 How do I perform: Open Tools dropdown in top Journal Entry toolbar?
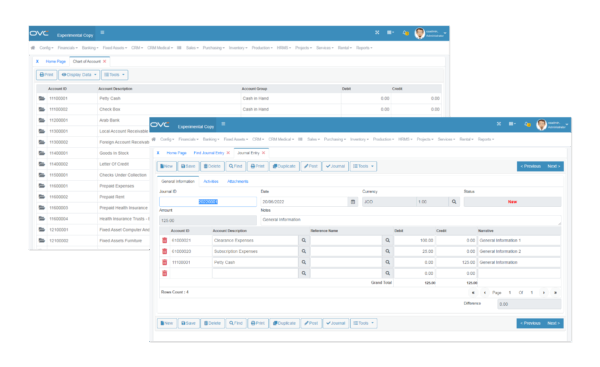tap(364, 166)
